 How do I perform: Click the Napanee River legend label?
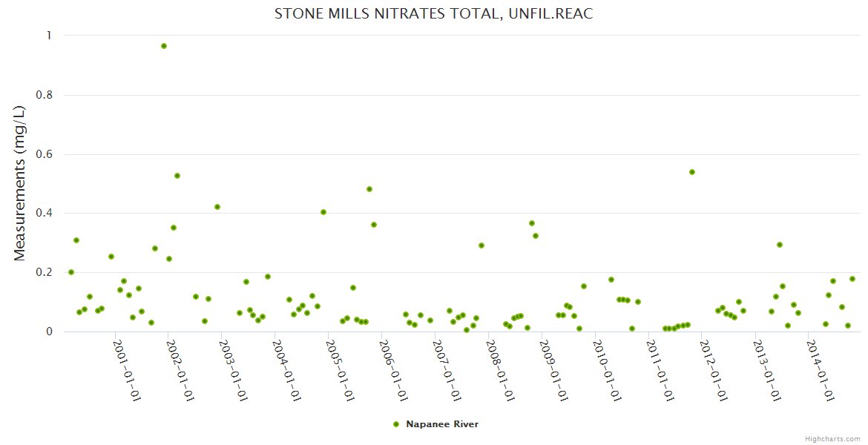441,424
